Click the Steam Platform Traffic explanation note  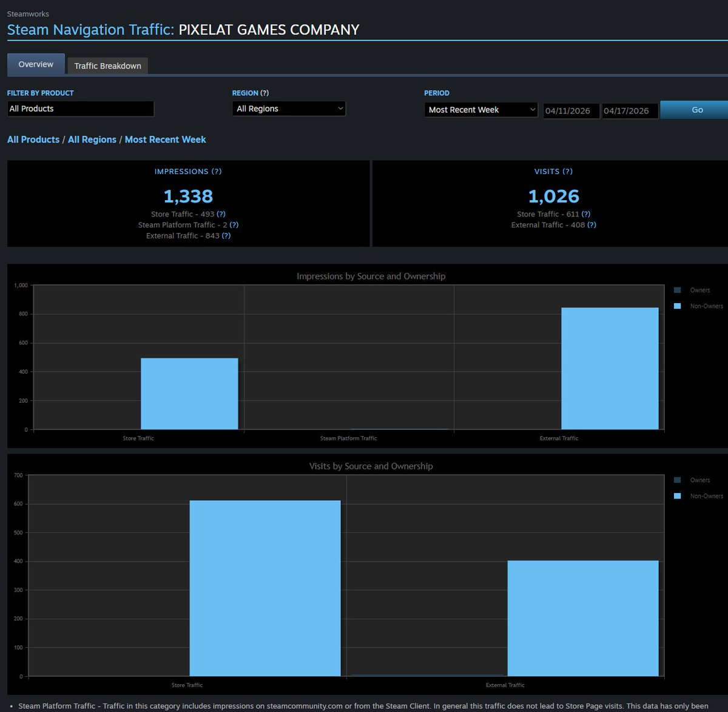pos(363,706)
